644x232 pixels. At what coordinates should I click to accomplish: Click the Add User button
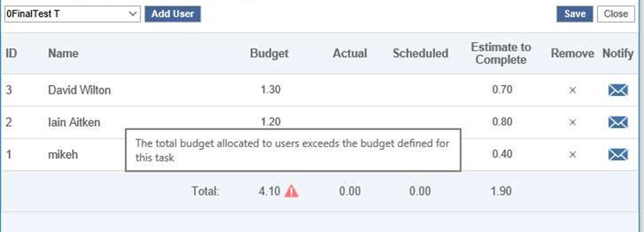(x=172, y=14)
